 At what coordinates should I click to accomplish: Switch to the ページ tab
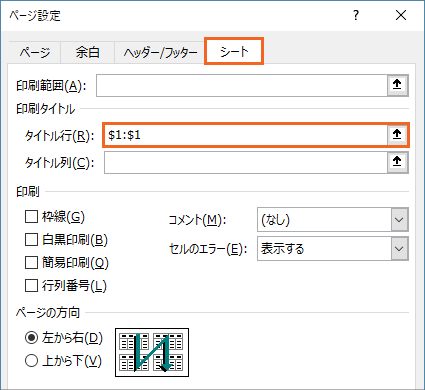coord(35,52)
